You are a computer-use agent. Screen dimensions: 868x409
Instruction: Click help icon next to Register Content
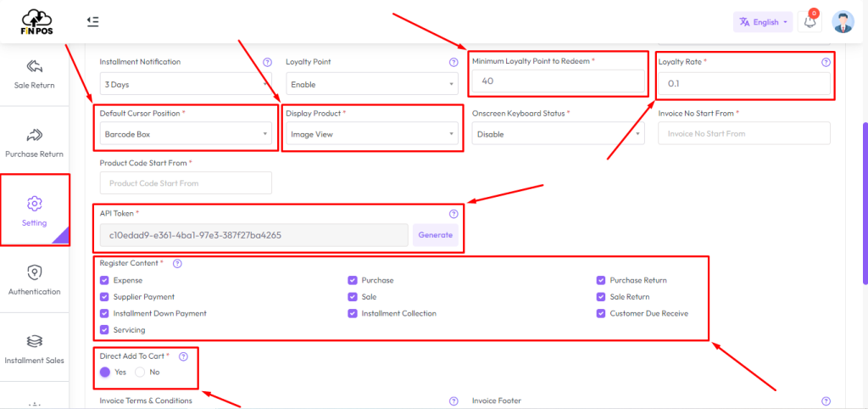[x=176, y=264]
